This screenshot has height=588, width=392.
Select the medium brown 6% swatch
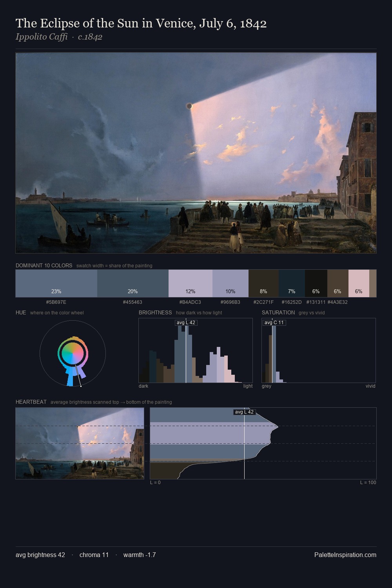[x=338, y=283]
